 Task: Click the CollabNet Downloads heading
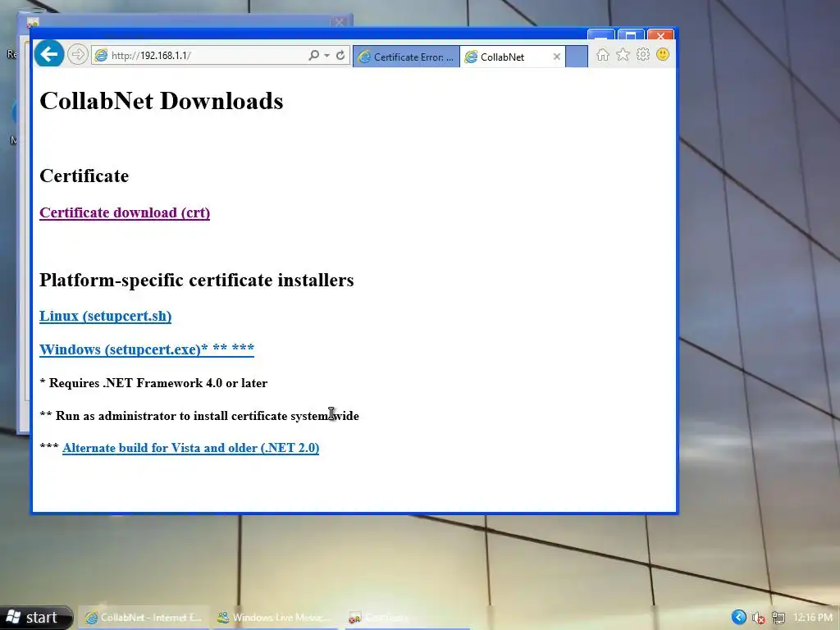tap(162, 101)
